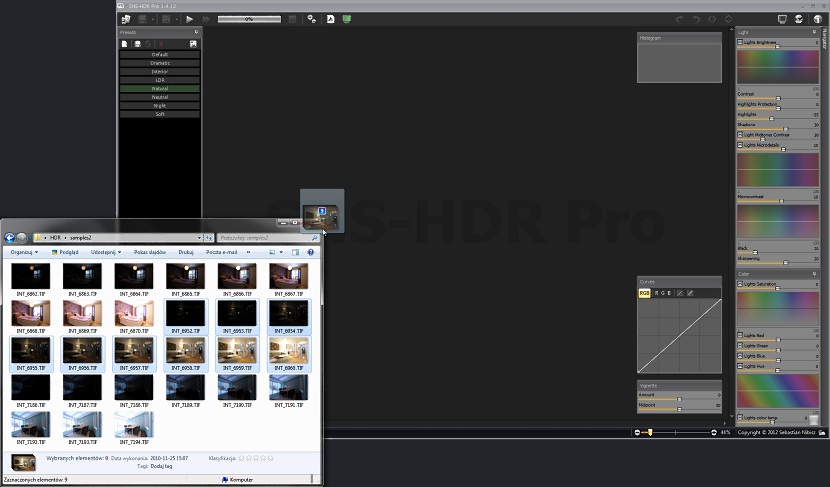Click the Redo arrow icon at top right

tap(696, 20)
